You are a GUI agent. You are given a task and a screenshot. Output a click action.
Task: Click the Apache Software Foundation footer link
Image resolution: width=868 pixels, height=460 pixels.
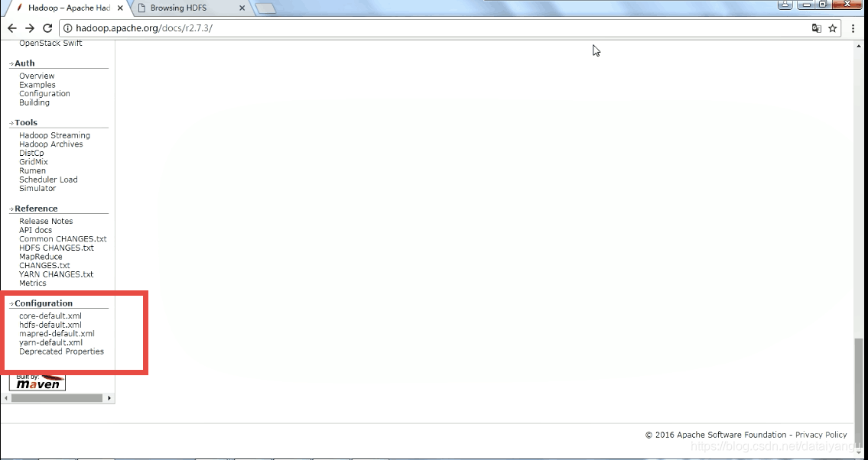tap(731, 435)
